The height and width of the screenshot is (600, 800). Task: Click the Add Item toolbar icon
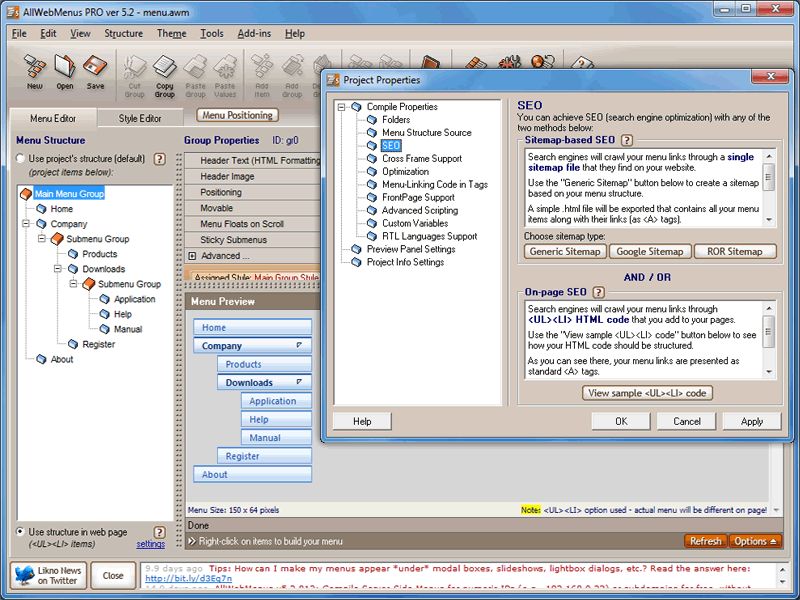tap(262, 67)
